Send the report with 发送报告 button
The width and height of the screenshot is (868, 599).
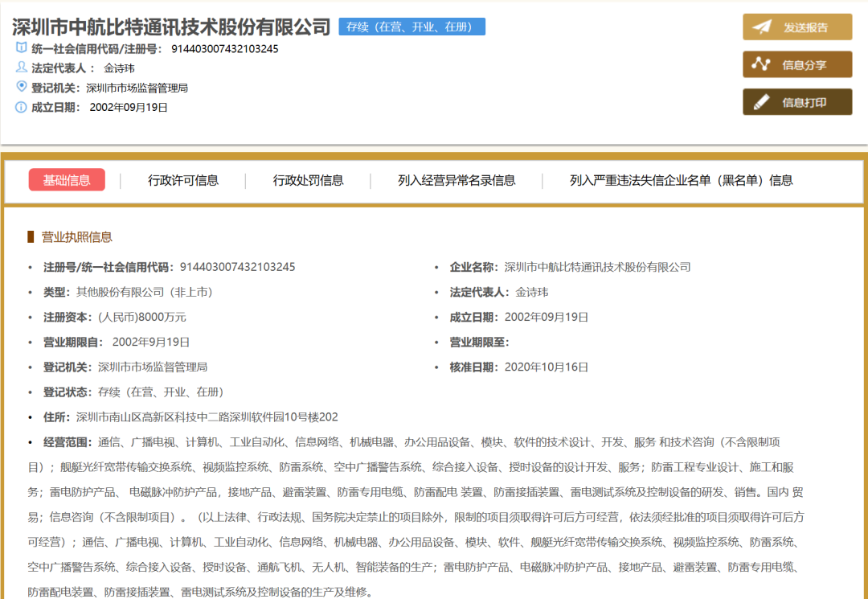(x=797, y=27)
